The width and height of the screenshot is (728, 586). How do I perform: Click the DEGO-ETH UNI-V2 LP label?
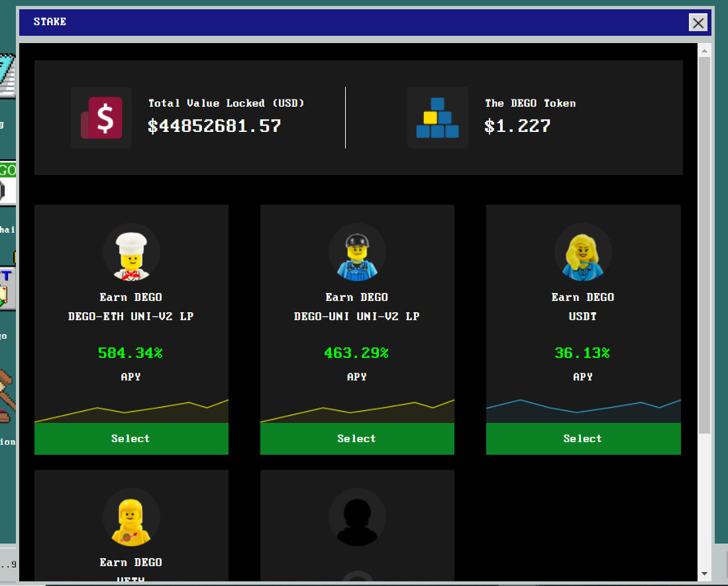(131, 316)
